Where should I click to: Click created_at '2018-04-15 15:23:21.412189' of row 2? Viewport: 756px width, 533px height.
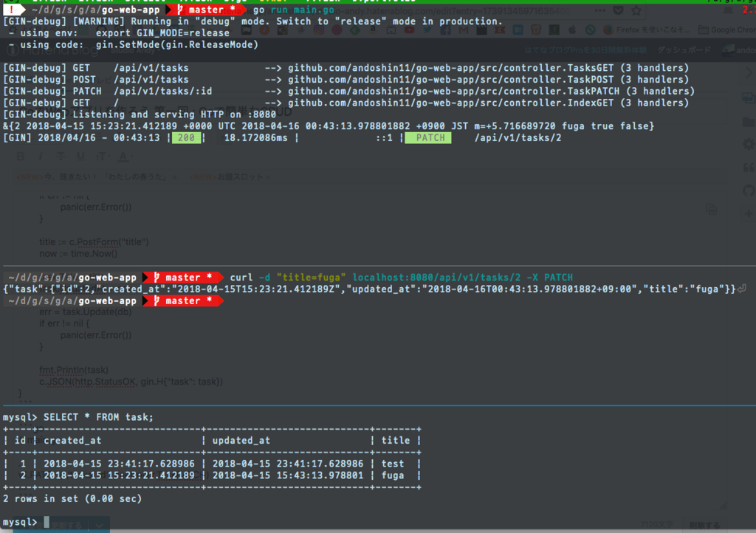119,475
